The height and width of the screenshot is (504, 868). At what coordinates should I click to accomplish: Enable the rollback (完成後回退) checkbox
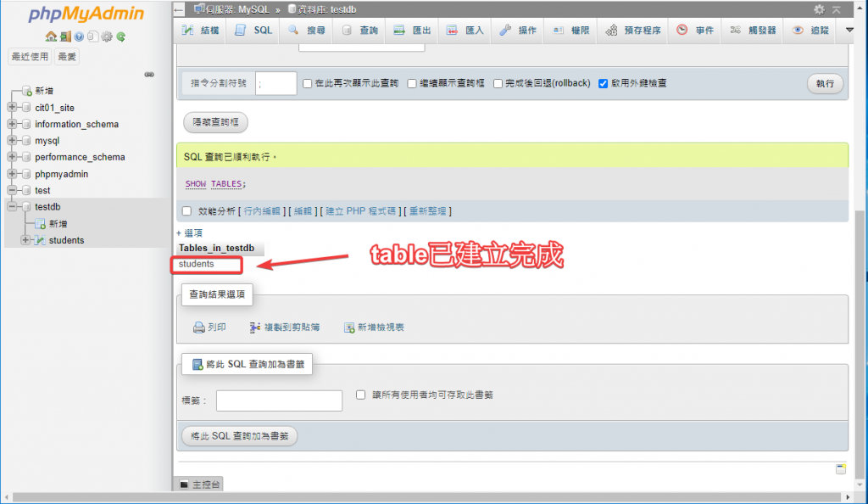[x=498, y=83]
